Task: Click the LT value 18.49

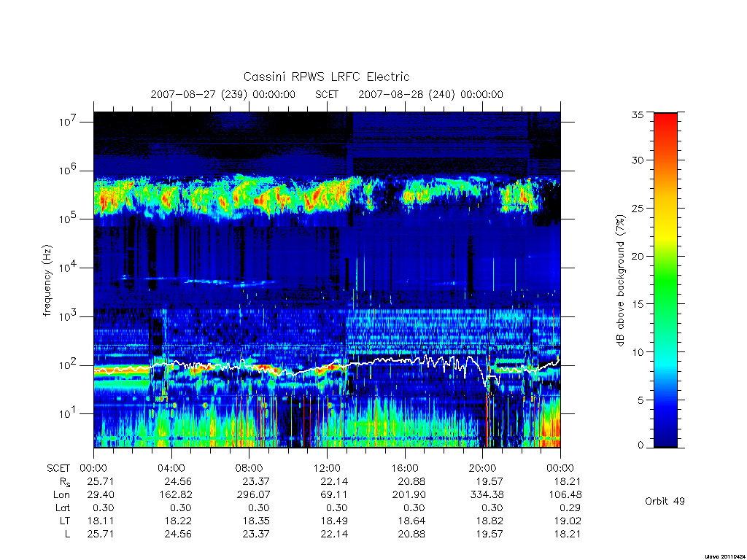Action: click(333, 521)
